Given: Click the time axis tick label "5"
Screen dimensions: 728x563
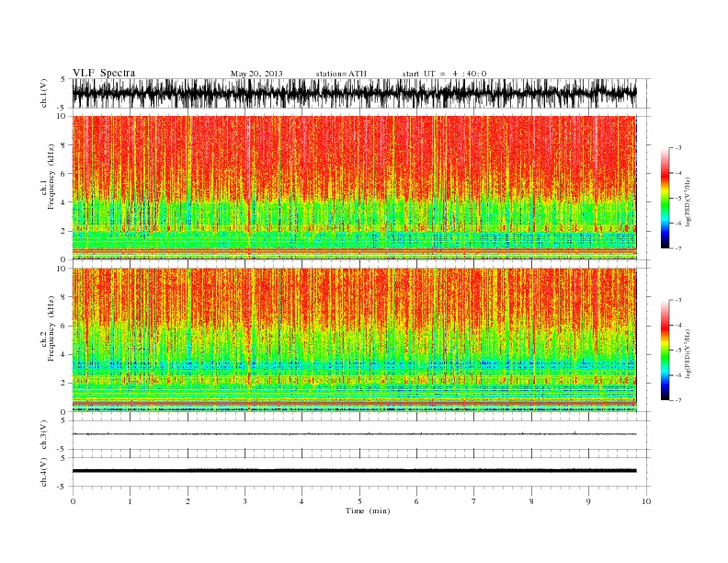Looking at the screenshot, I should pos(359,501).
